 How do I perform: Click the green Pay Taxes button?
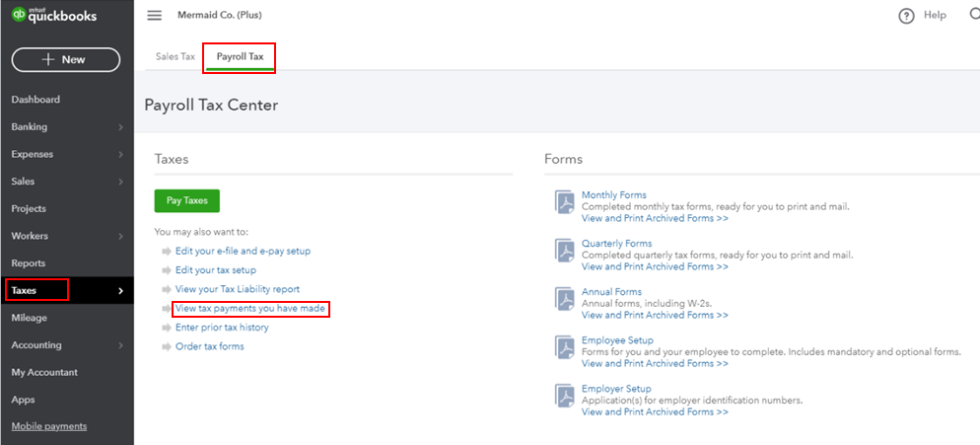187,201
